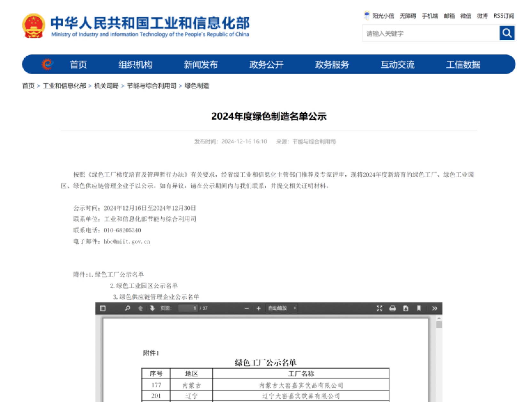Screen dimensions: 532x402
Task: Zoom out the PDF document
Action: pyautogui.click(x=246, y=308)
